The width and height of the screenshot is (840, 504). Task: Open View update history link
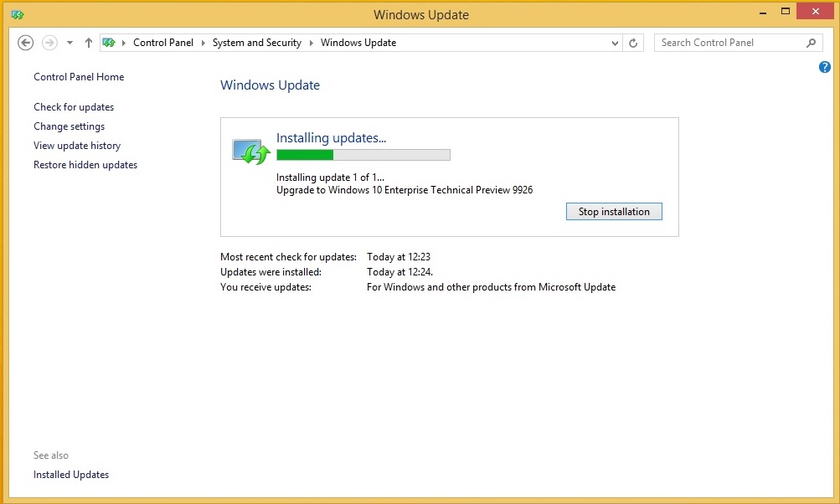[76, 146]
